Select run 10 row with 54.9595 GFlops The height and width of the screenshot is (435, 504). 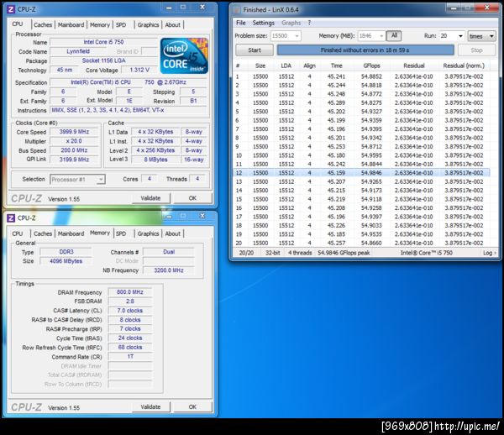pos(361,155)
